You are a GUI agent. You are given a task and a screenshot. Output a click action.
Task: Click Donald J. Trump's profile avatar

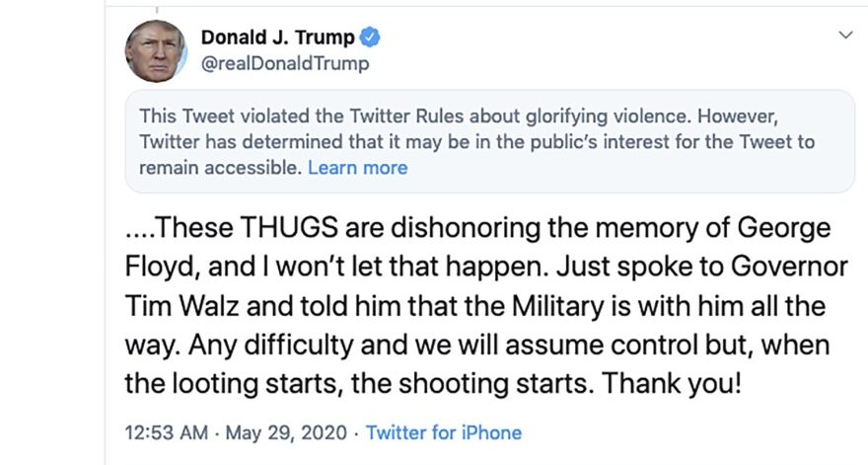coord(157,49)
